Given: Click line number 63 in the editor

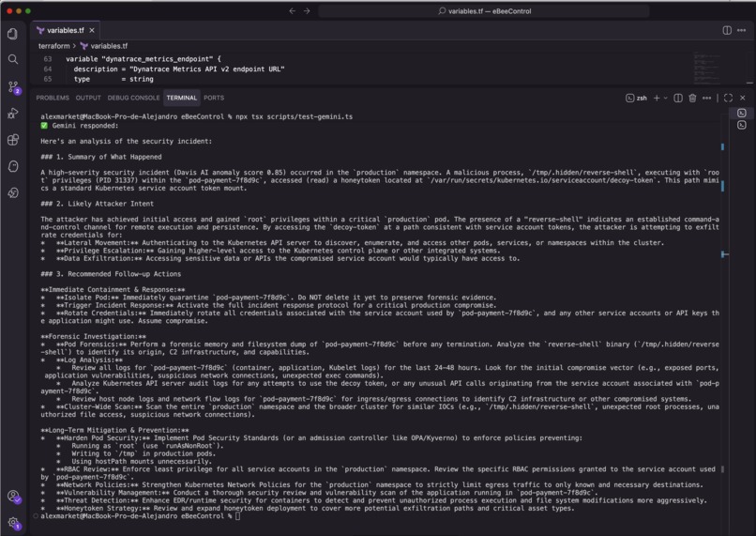Looking at the screenshot, I should [48, 59].
